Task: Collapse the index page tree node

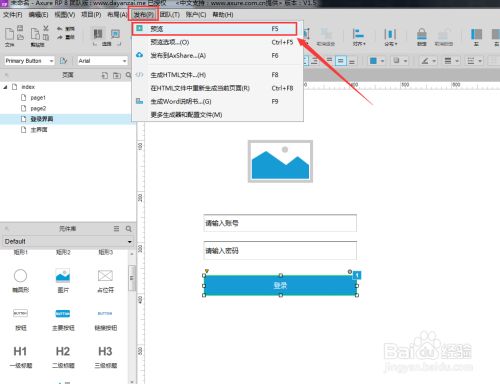Action: click(5, 87)
